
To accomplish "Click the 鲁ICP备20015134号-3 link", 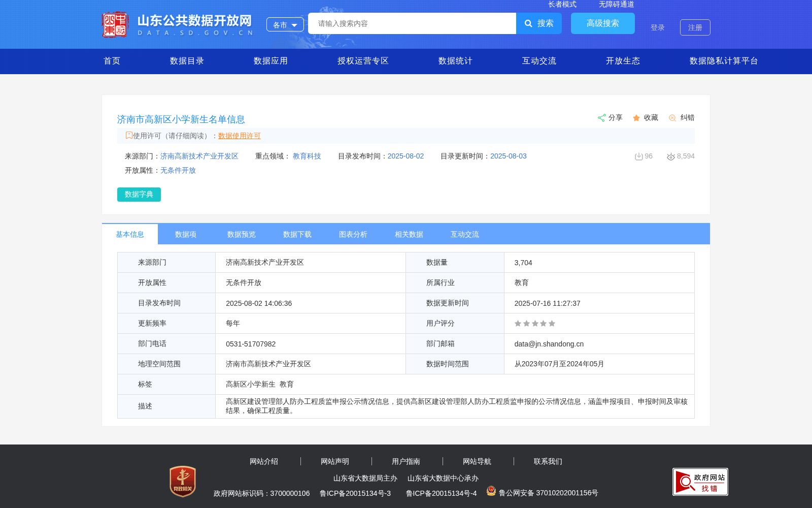I will coord(355,493).
